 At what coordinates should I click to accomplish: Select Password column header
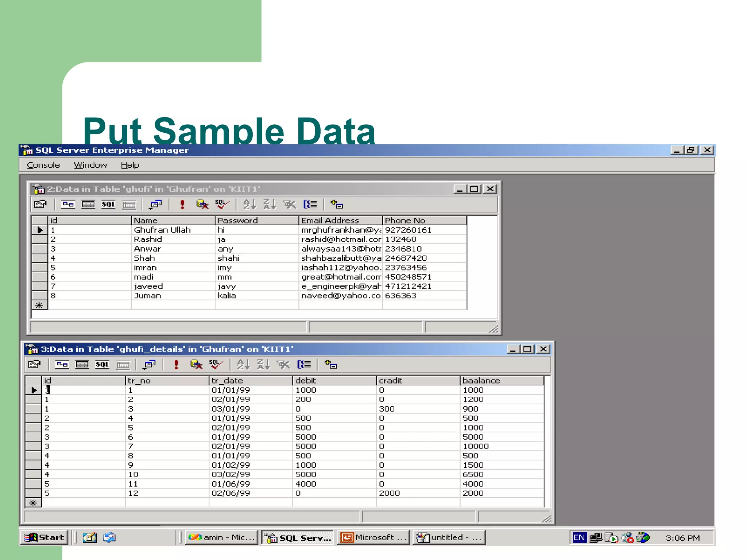[x=257, y=220]
